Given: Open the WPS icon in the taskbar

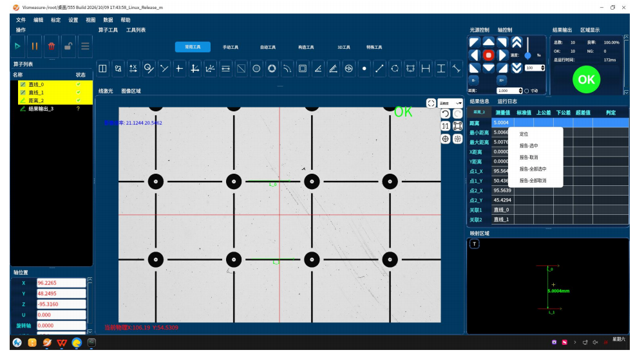Looking at the screenshot, I should [62, 342].
